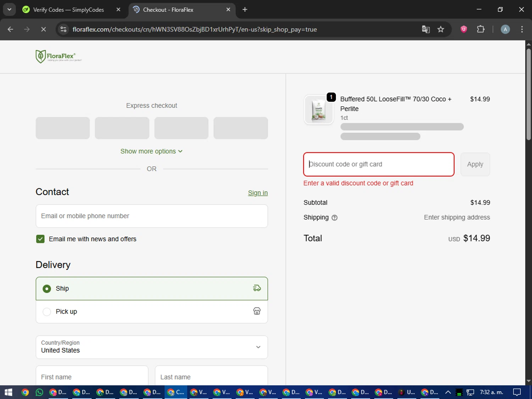The image size is (532, 399).
Task: Click the scrollbar down arrow
Action: coord(528,381)
